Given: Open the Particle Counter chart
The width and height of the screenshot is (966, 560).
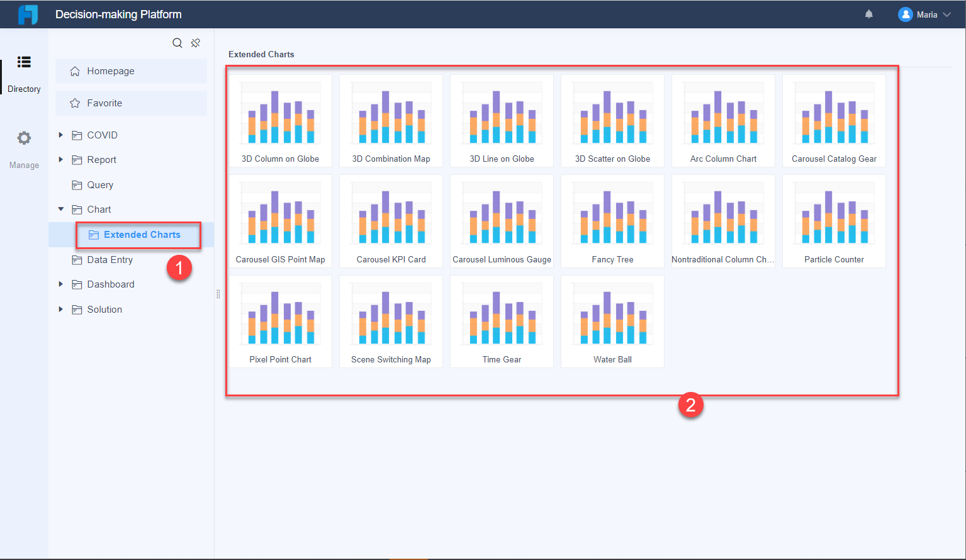Looking at the screenshot, I should (x=834, y=221).
